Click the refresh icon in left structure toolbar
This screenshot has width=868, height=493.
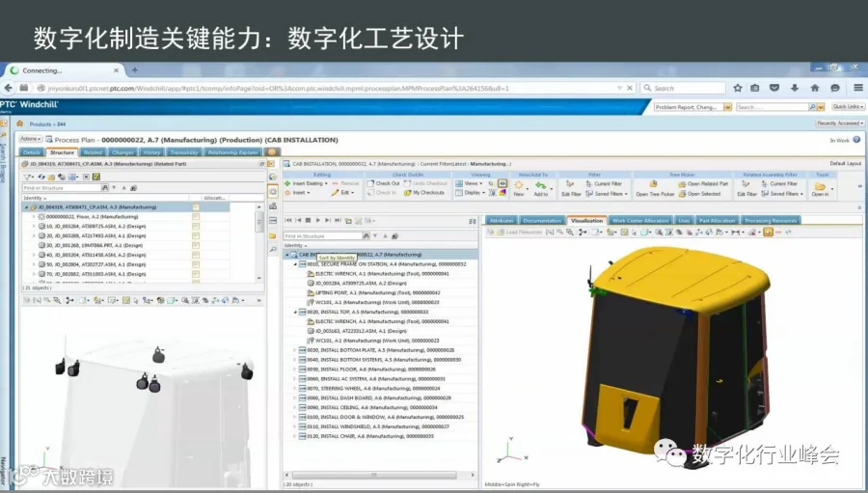click(x=41, y=177)
